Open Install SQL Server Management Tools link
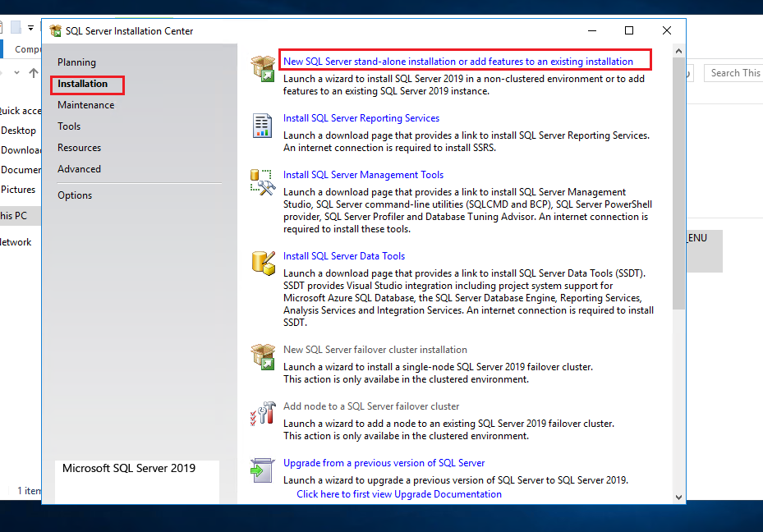The image size is (763, 532). 364,175
